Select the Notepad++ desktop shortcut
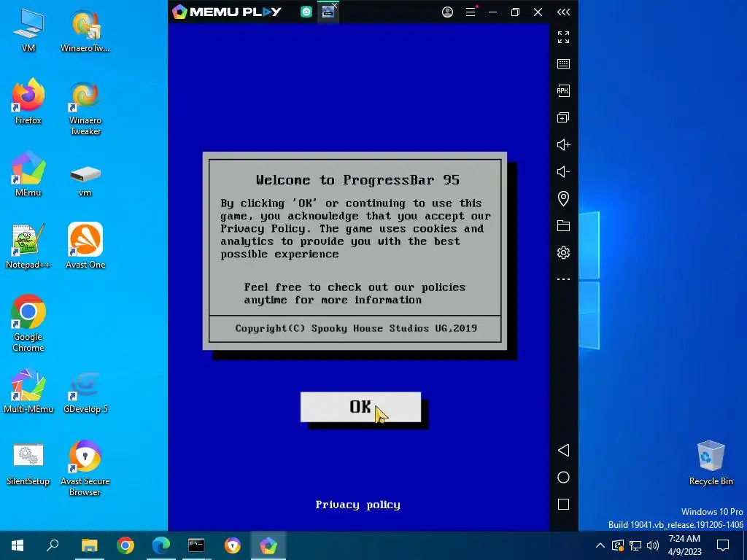Screen dimensions: 747x560 tap(28, 246)
